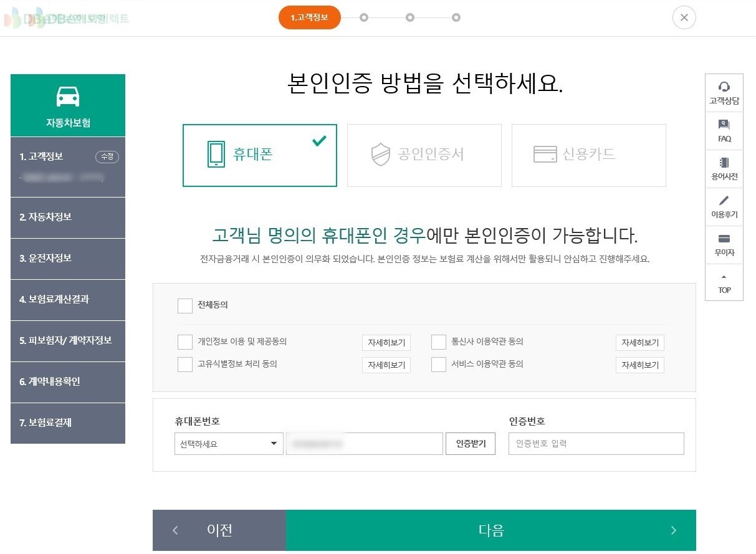Check the 전체동의 checkbox
The image size is (756, 554).
[x=185, y=305]
